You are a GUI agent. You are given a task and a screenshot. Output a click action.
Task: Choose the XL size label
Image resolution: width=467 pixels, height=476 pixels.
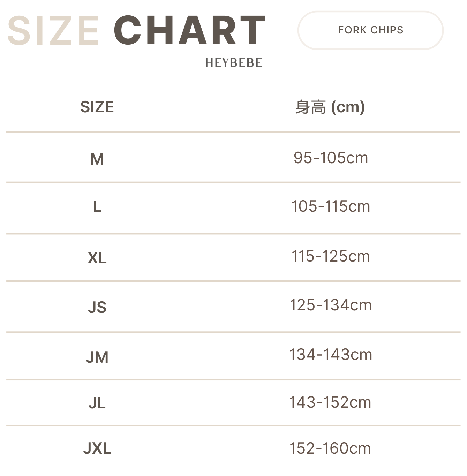(x=97, y=258)
